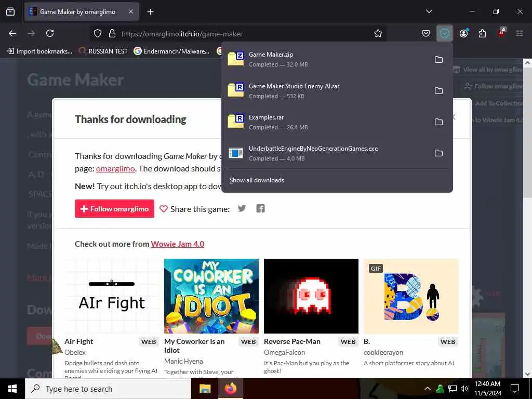Select Game Maker by omarglimo tab
The height and width of the screenshot is (399, 532).
point(82,12)
